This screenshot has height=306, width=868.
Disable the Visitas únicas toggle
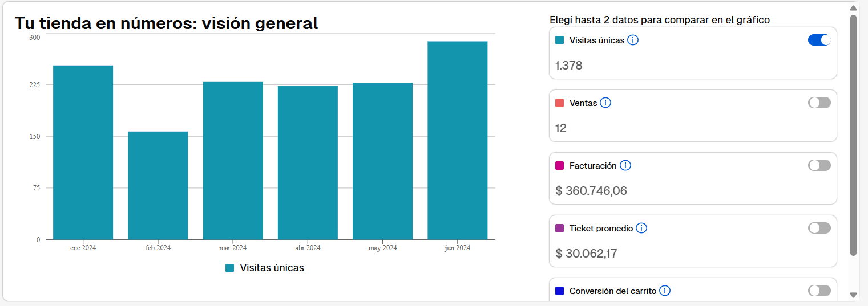point(819,40)
